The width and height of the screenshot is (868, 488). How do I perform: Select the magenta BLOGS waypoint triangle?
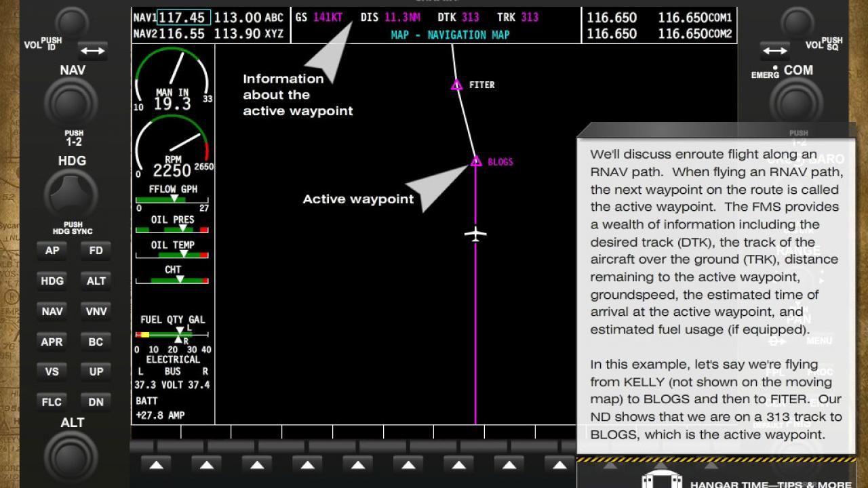(475, 162)
